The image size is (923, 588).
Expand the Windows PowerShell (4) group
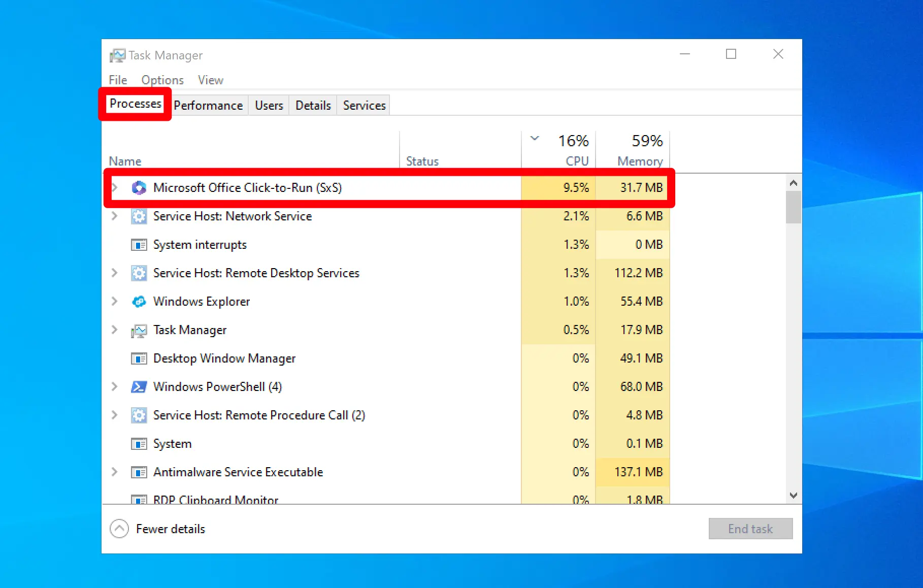click(115, 386)
